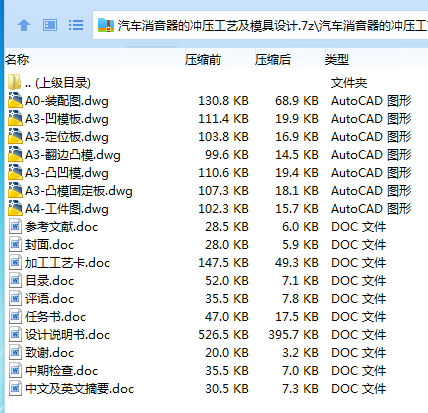This screenshot has height=413, width=428.
Task: Select the file name 评语.doc
Action: pyautogui.click(x=50, y=299)
